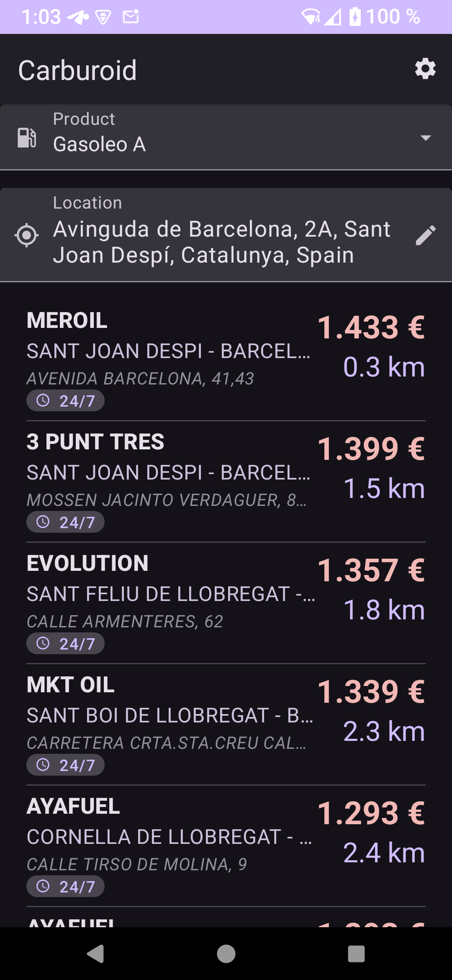Viewport: 452px width, 980px height.
Task: Edit location with the pencil icon
Action: 426,235
